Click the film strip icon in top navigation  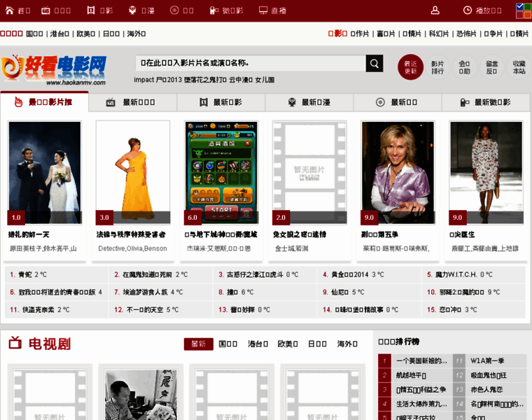90,10
